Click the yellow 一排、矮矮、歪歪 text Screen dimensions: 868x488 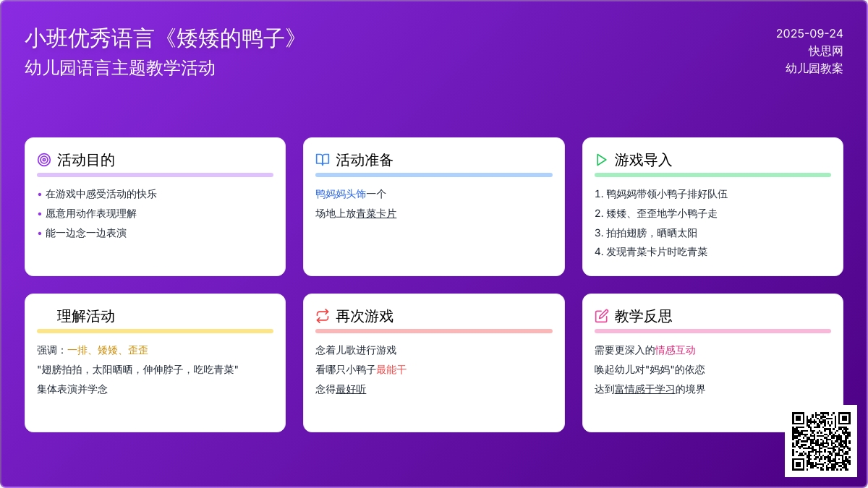108,350
